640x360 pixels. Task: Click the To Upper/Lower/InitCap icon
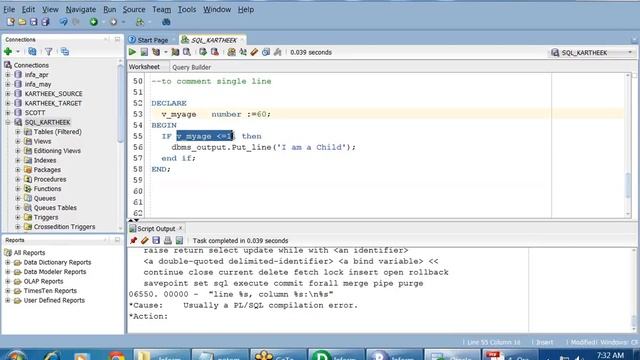(x=243, y=52)
